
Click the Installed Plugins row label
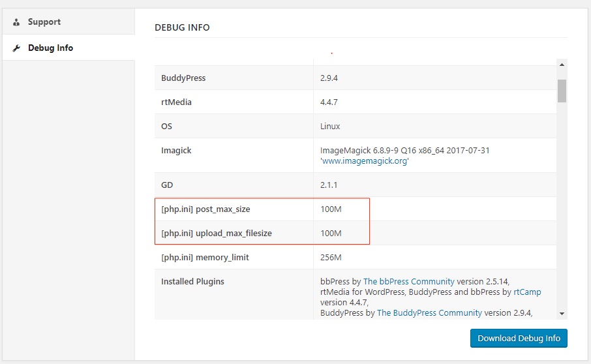(x=192, y=282)
